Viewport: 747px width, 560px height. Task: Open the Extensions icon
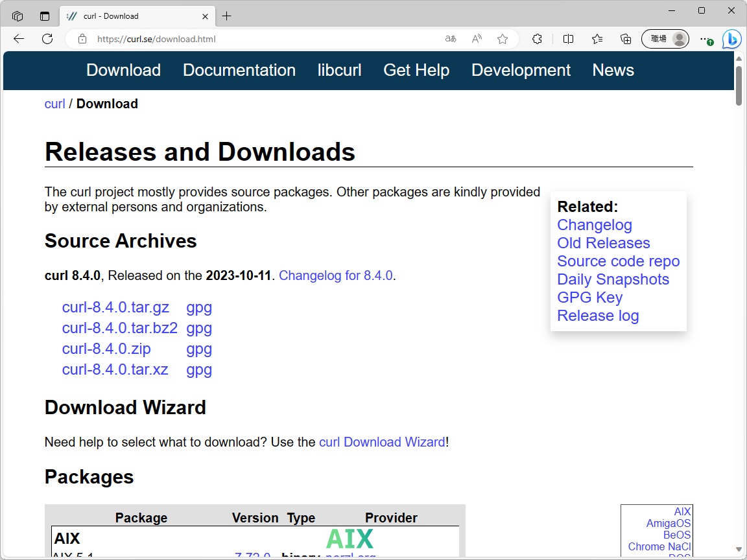click(537, 39)
